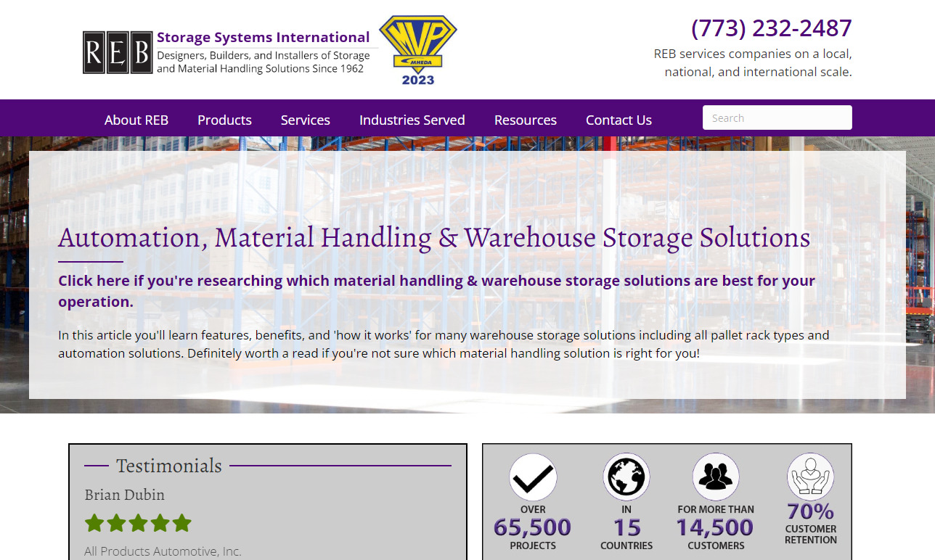This screenshot has height=560, width=935.
Task: Open the Industries Served menu
Action: pyautogui.click(x=412, y=120)
